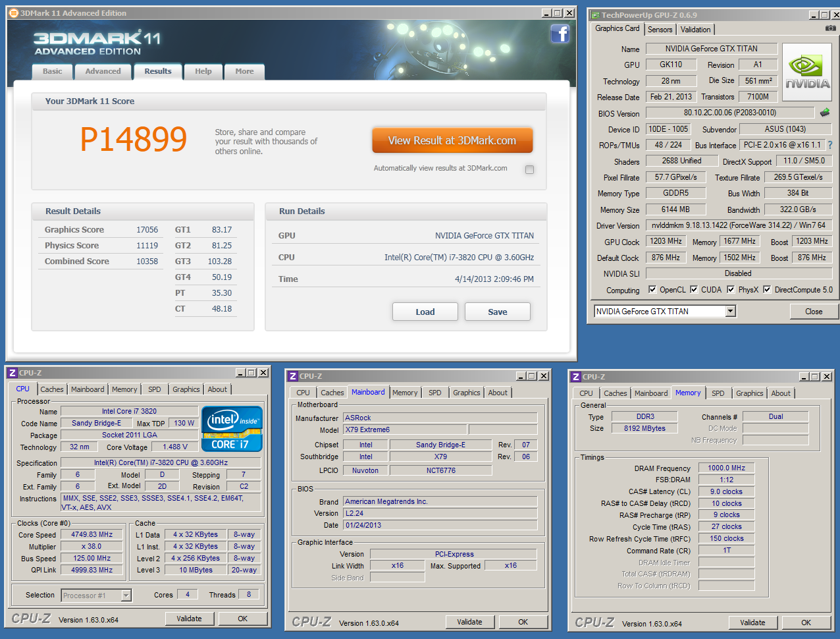Click Validate in the CPU-Z Mainboard window
Image resolution: width=840 pixels, height=639 pixels.
(x=469, y=622)
